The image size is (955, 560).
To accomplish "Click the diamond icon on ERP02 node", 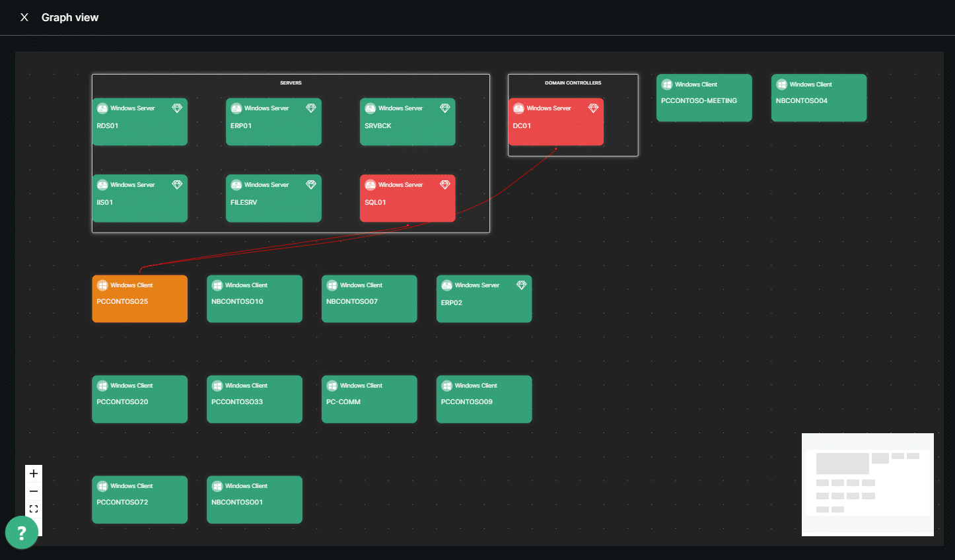I will pos(521,285).
